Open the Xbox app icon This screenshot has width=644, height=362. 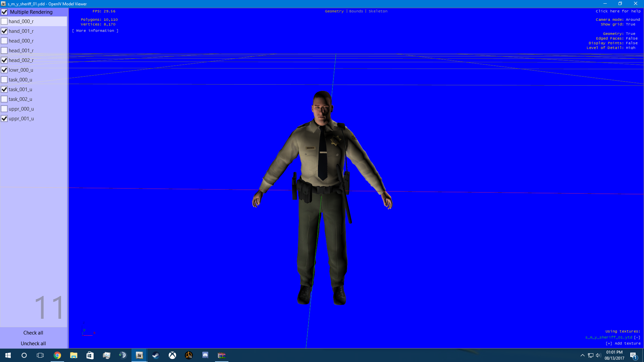(172, 355)
